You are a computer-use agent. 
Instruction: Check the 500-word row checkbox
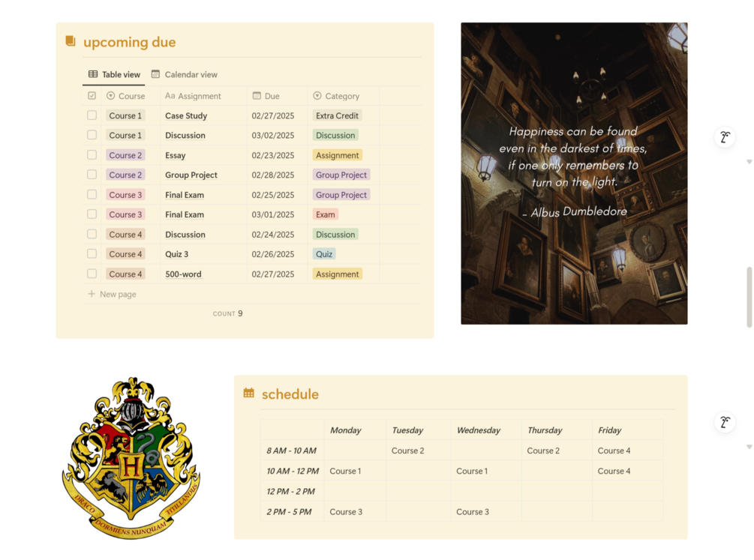pos(92,274)
